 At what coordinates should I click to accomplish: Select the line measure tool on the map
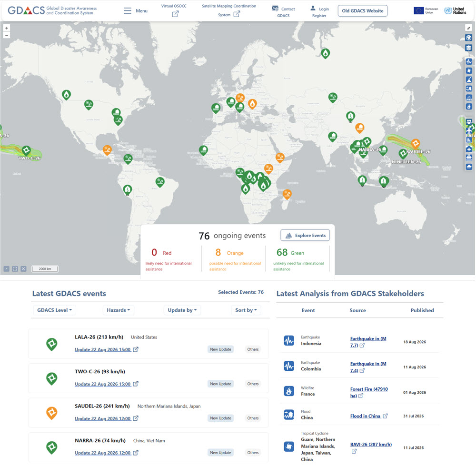6,268
